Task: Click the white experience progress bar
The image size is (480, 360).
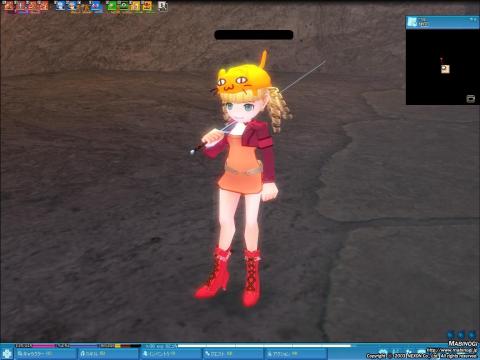Action: pyautogui.click(x=264, y=346)
